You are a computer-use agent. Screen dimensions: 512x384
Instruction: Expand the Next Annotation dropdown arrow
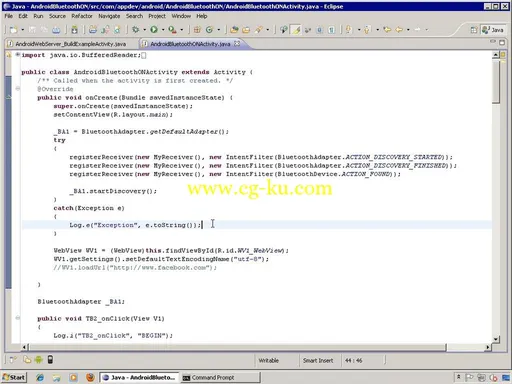tap(359, 30)
